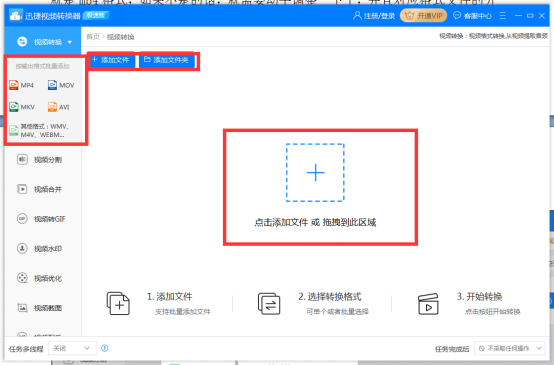This screenshot has width=554, height=365.
Task: Choose AVI output format icon
Action: pyautogui.click(x=52, y=107)
